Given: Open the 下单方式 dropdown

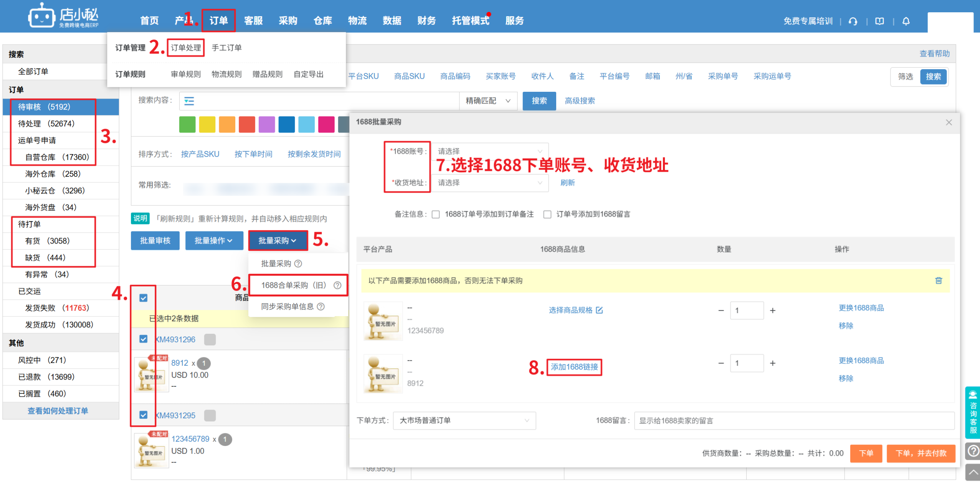Looking at the screenshot, I should click(x=464, y=421).
